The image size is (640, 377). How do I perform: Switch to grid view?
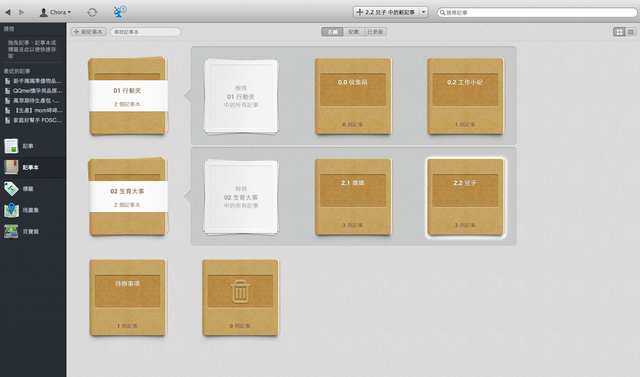619,32
